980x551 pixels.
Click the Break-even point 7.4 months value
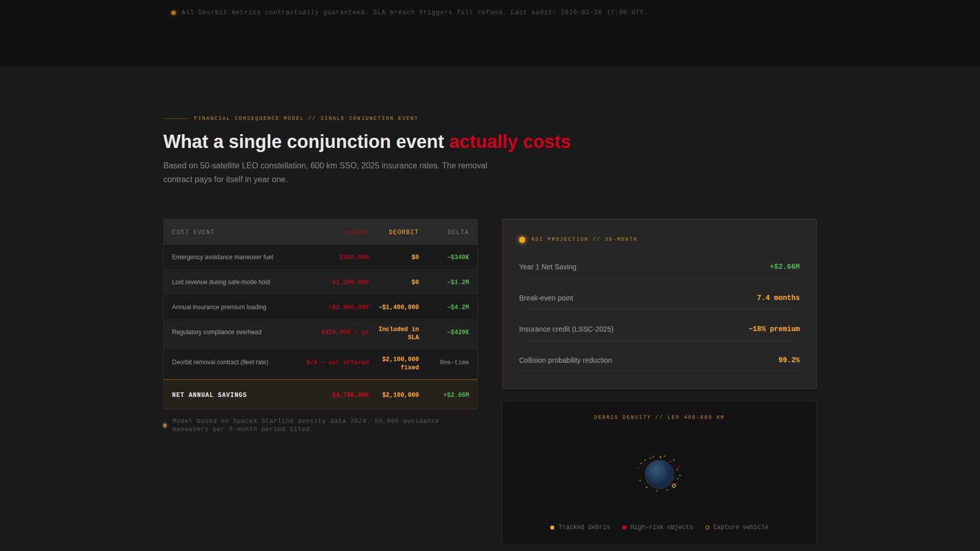point(778,298)
